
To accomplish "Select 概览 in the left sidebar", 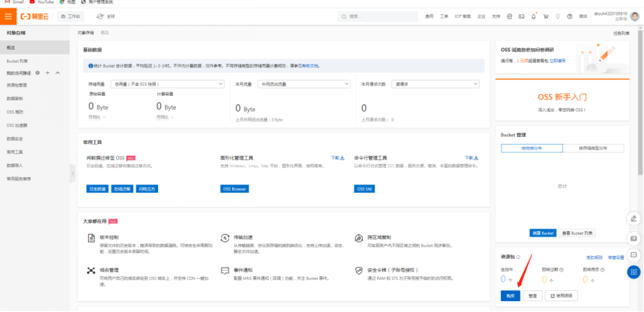I will pyautogui.click(x=34, y=47).
